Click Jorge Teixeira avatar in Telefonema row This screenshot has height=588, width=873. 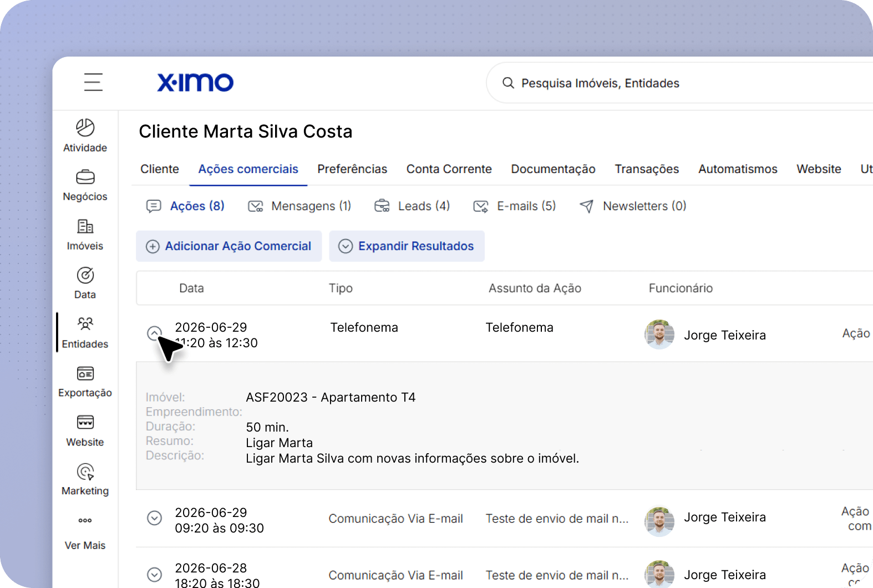[659, 334]
